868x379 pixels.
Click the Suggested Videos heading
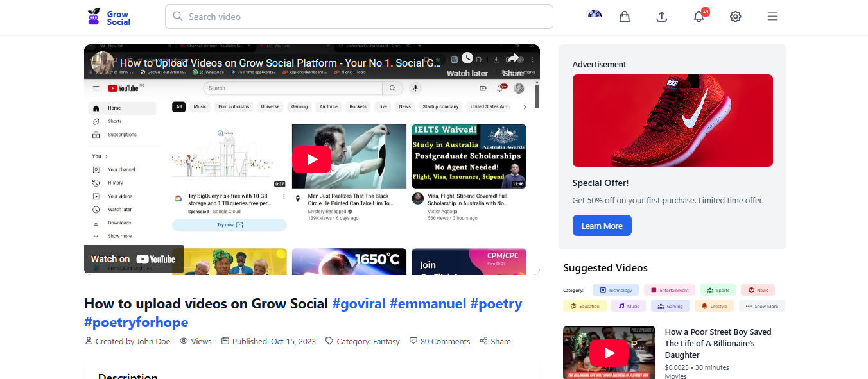(x=605, y=268)
